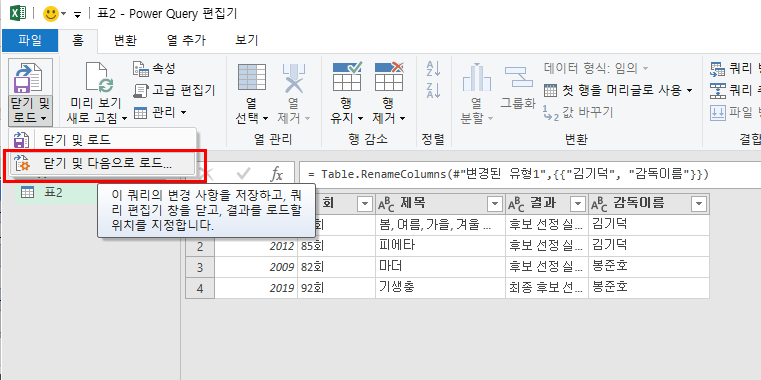The image size is (761, 380).
Task: Click the formula bar fx icon
Action: click(276, 174)
